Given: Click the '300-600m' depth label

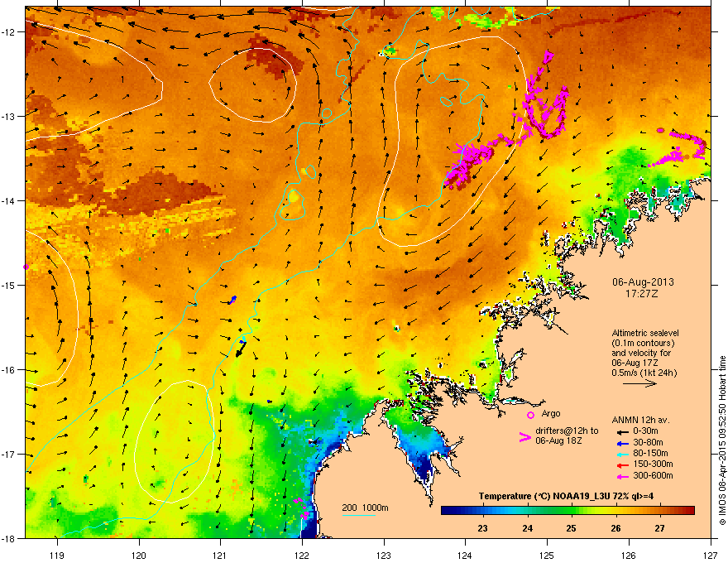Looking at the screenshot, I should [x=653, y=476].
